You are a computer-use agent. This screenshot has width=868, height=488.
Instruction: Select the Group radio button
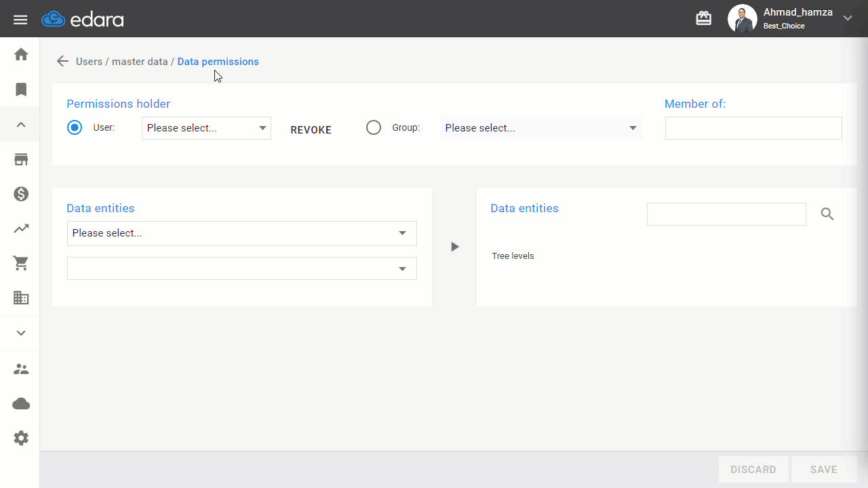point(374,127)
